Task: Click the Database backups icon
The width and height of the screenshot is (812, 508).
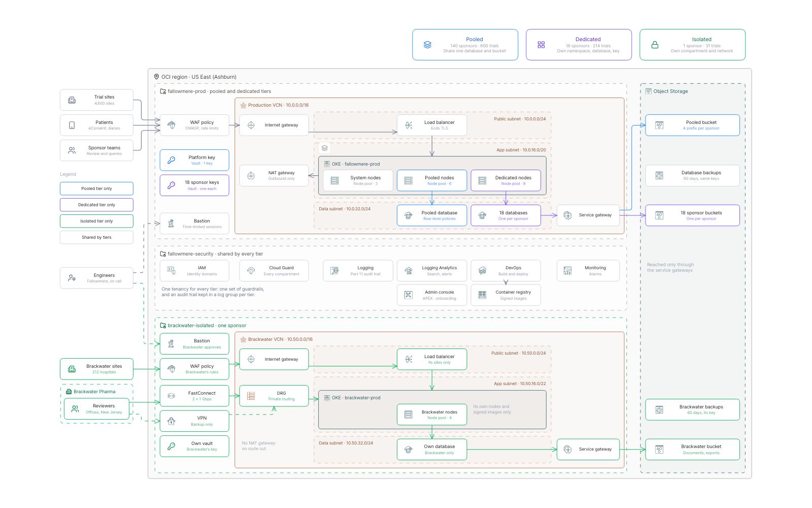Action: [659, 176]
